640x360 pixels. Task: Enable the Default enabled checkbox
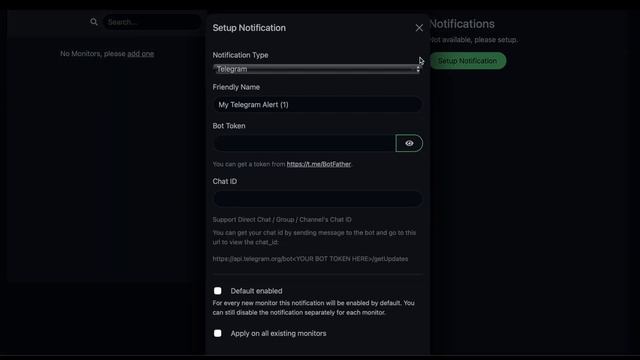(x=218, y=291)
